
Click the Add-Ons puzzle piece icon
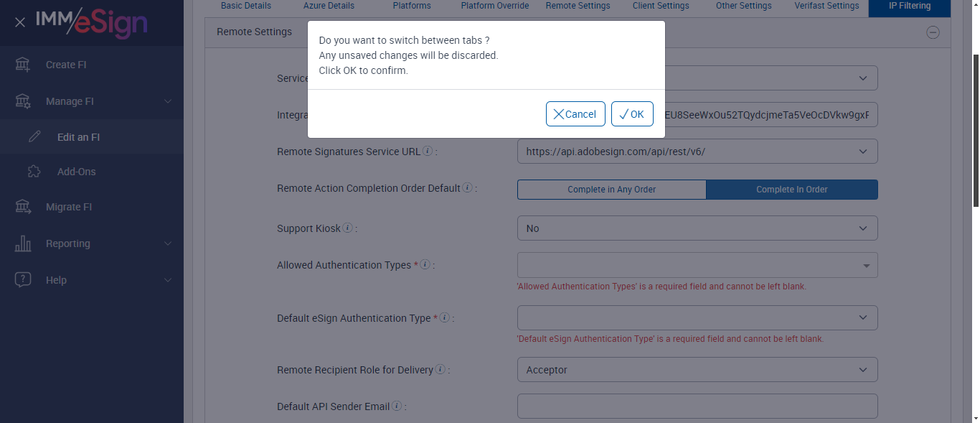tap(34, 172)
